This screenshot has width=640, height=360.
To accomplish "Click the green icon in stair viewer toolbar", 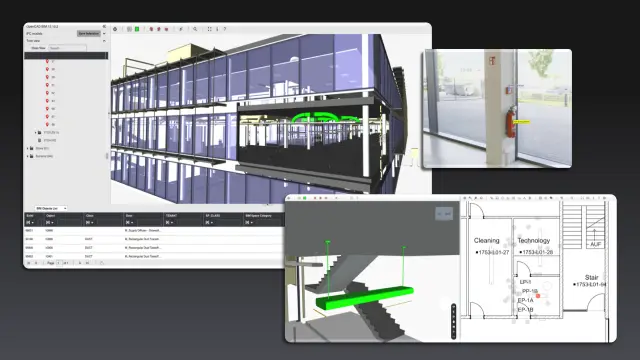I will [304, 198].
